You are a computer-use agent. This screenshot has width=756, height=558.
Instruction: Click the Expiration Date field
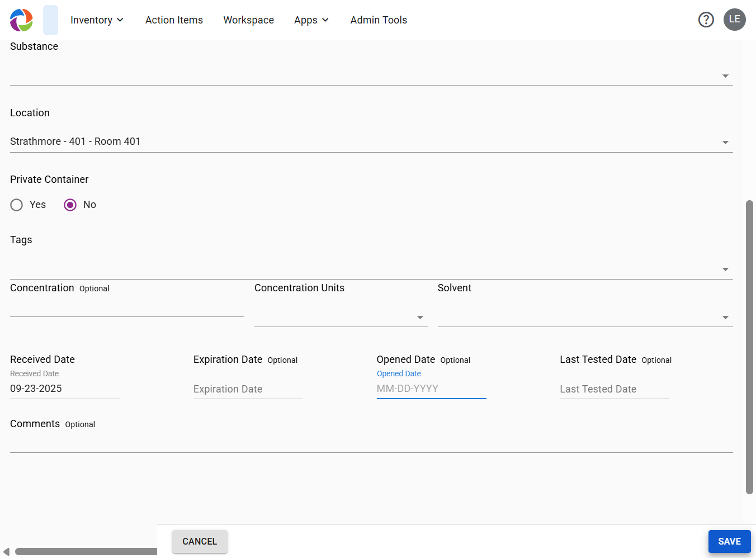[x=248, y=389]
